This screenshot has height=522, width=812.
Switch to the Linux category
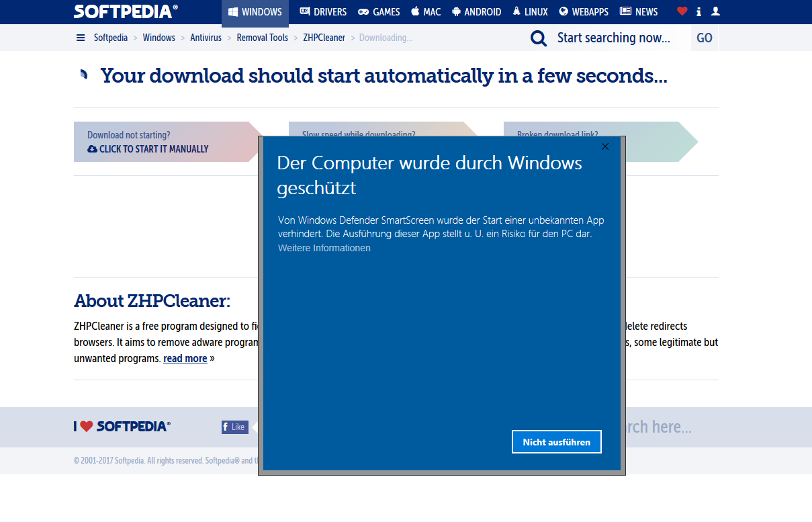[530, 12]
